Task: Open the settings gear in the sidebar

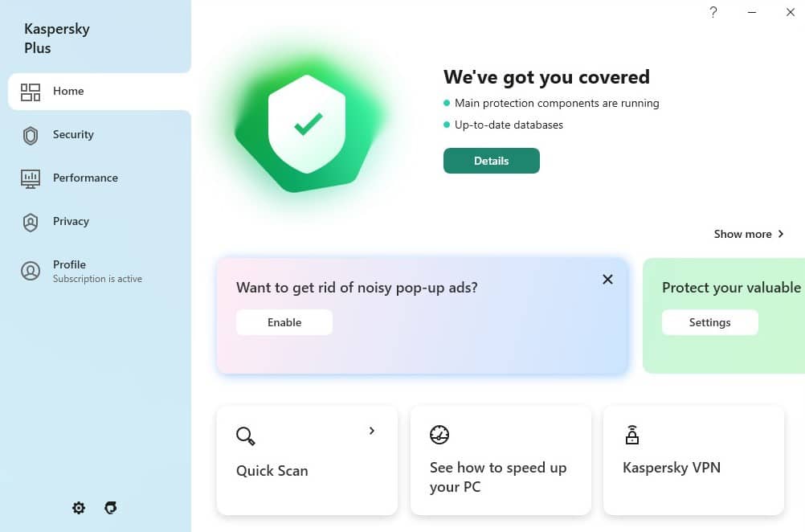Action: 79,508
